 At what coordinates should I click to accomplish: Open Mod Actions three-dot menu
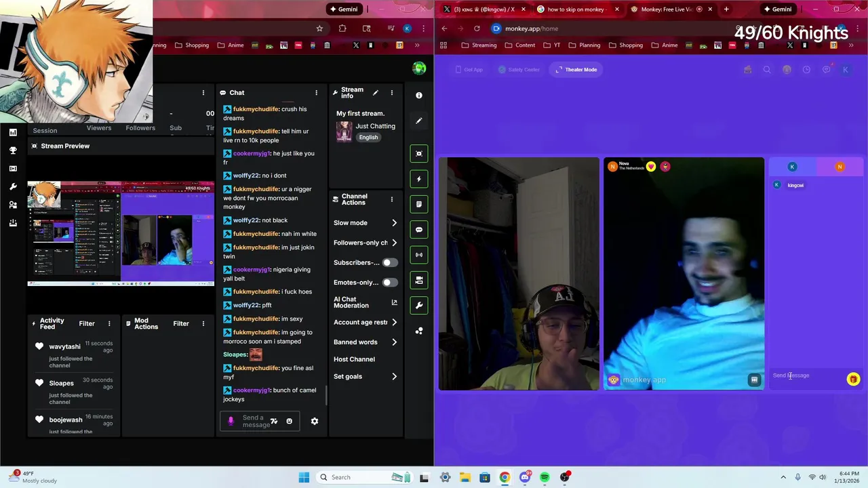tap(203, 324)
